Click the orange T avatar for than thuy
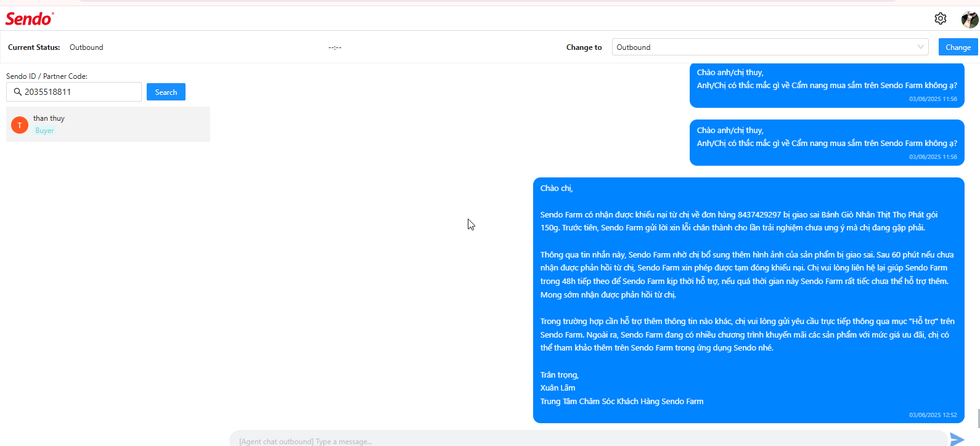The image size is (980, 446). coord(20,125)
